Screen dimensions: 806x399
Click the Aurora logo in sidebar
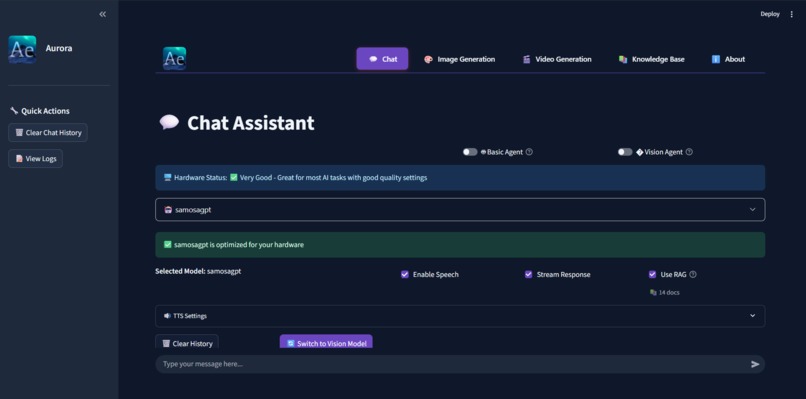pos(22,49)
